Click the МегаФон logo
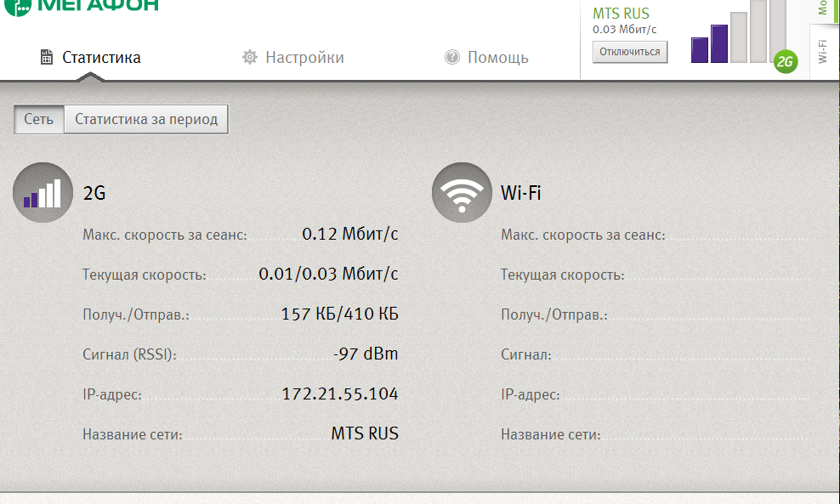The width and height of the screenshot is (840, 504). 81,7
